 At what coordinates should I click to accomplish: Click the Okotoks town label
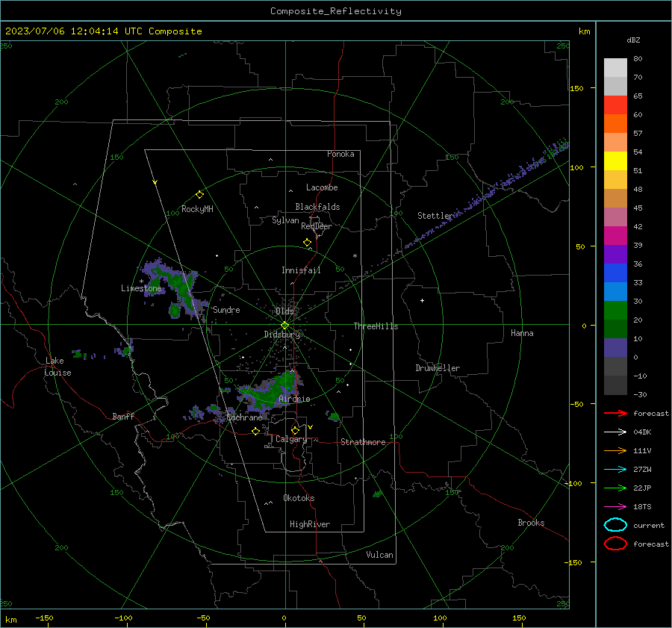299,498
